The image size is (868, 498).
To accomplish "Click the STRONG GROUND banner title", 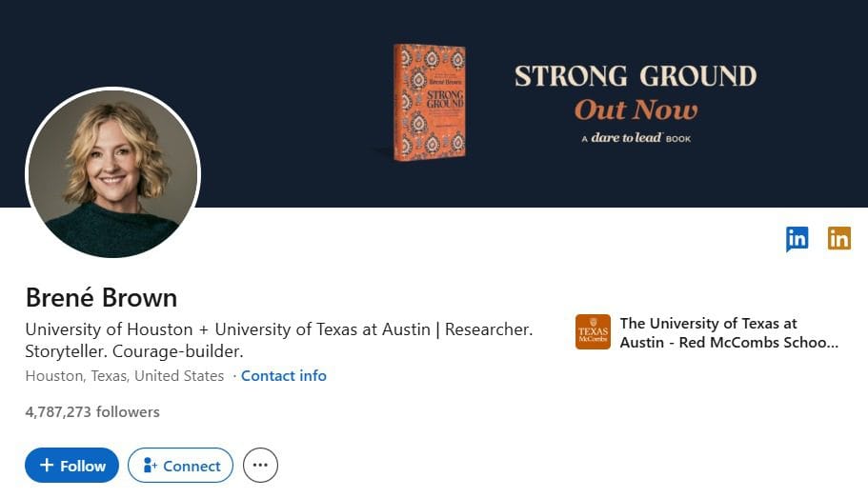I will [636, 76].
